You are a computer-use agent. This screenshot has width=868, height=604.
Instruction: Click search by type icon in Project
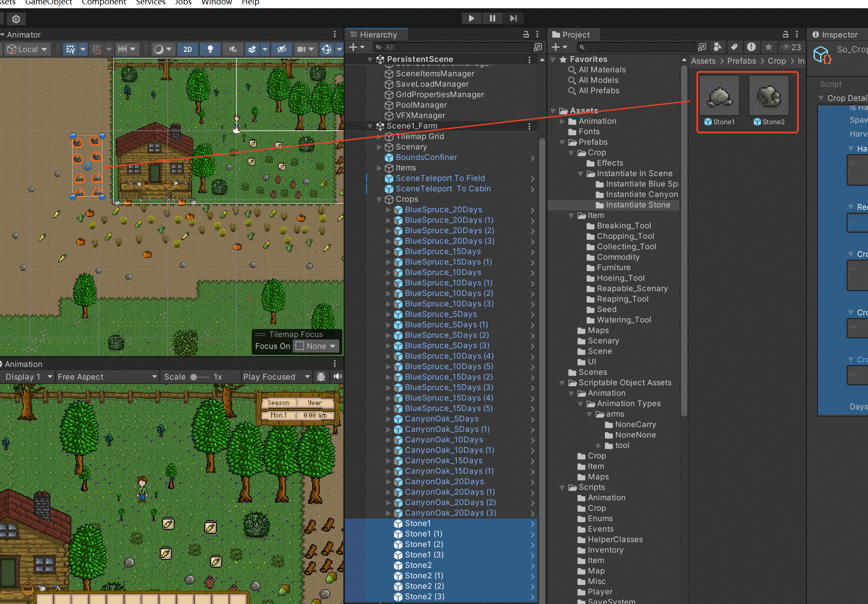click(718, 47)
